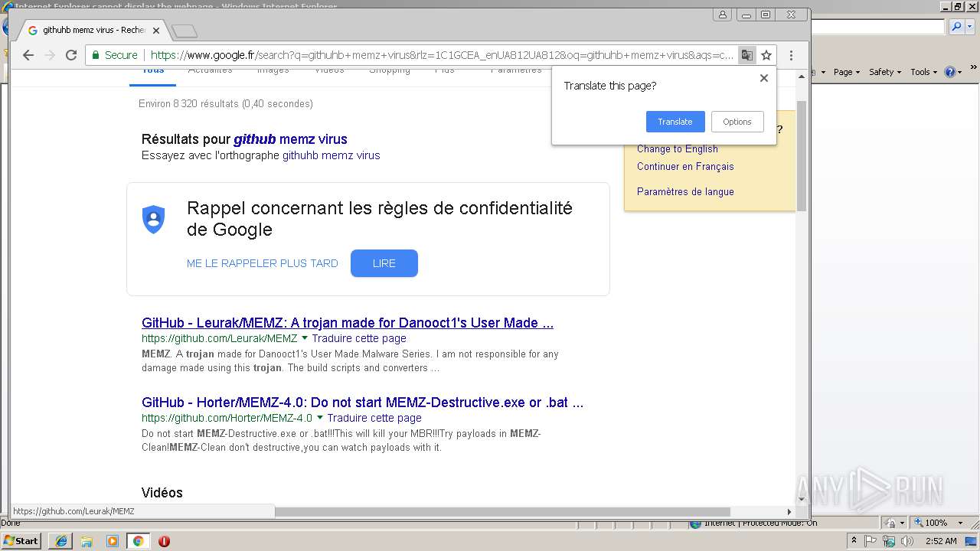Open Windows Explorer folder in taskbar

point(87,541)
